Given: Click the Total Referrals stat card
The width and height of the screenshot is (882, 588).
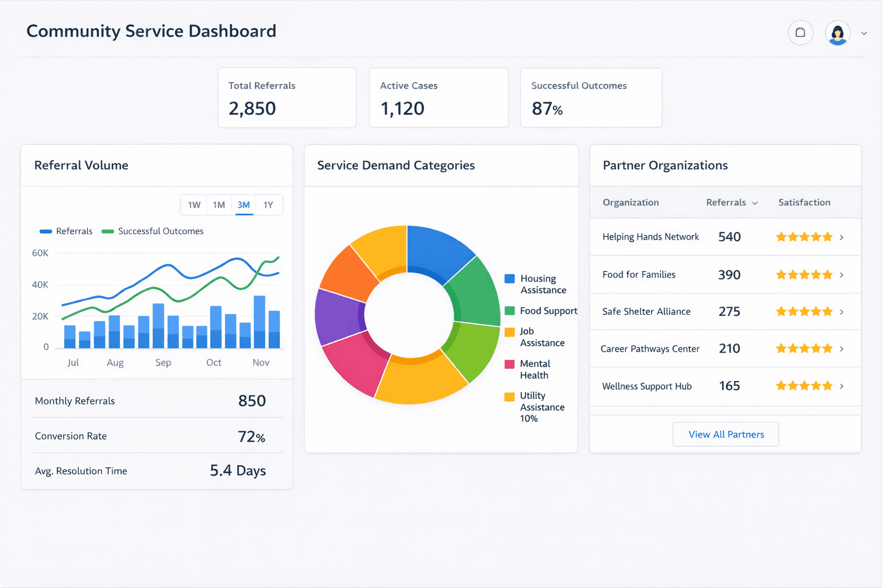Looking at the screenshot, I should [x=287, y=98].
